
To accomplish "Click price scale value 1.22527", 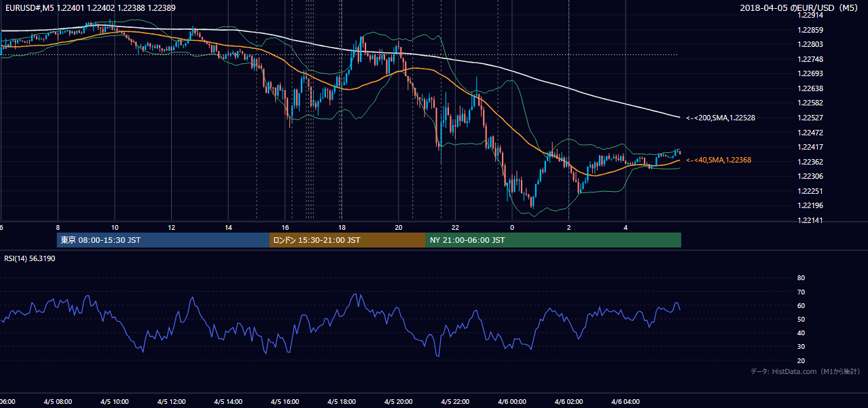I will coord(810,118).
